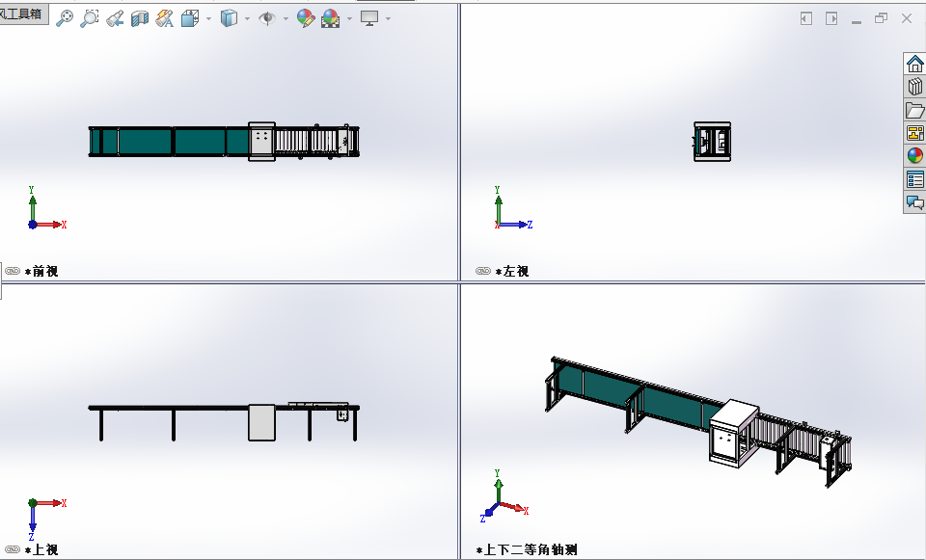Image resolution: width=926 pixels, height=560 pixels.
Task: Close the document window
Action: (907, 19)
